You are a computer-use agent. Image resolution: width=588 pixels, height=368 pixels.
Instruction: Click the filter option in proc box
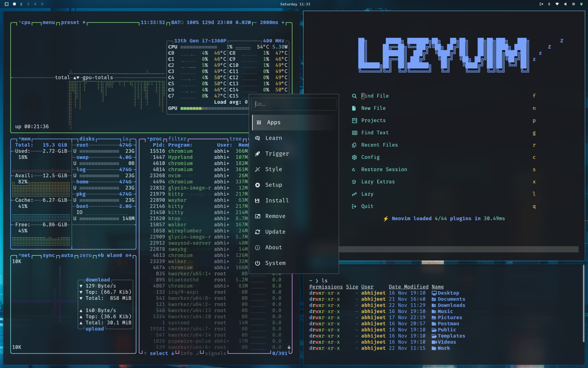click(177, 139)
